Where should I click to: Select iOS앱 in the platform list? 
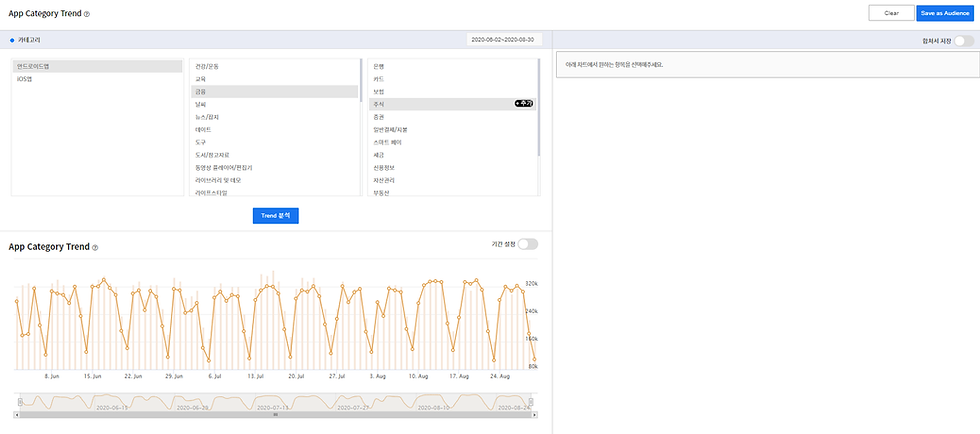(98, 79)
